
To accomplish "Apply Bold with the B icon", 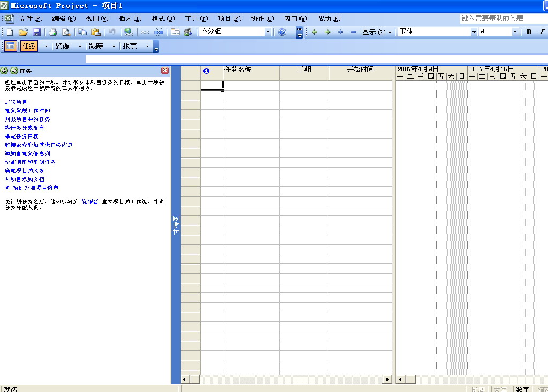I will (529, 32).
